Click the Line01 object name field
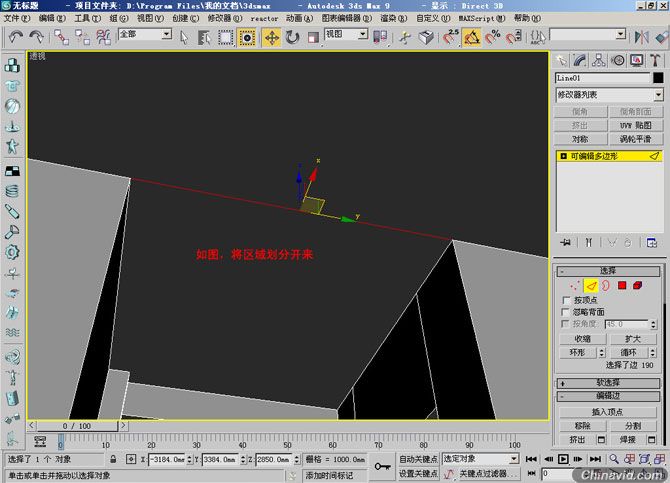 tap(602, 78)
